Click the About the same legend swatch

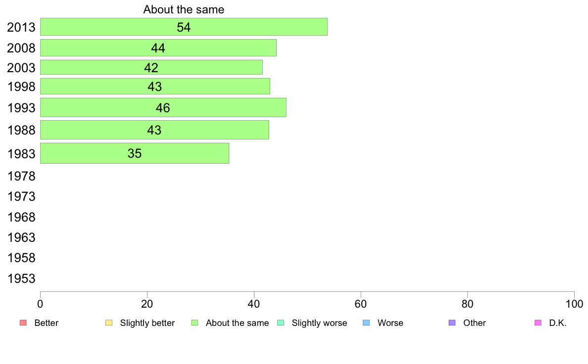click(x=195, y=323)
